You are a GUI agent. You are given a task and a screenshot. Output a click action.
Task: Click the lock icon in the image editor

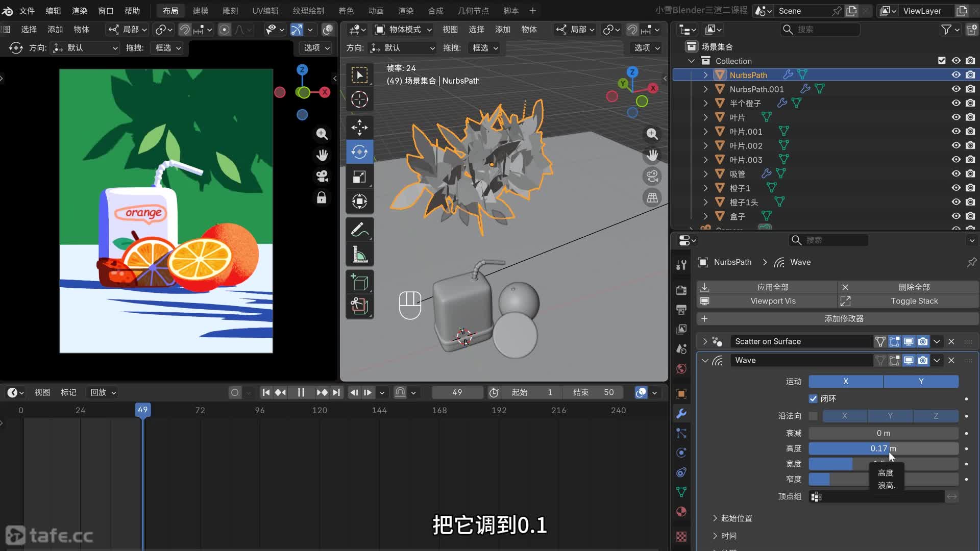click(x=322, y=198)
